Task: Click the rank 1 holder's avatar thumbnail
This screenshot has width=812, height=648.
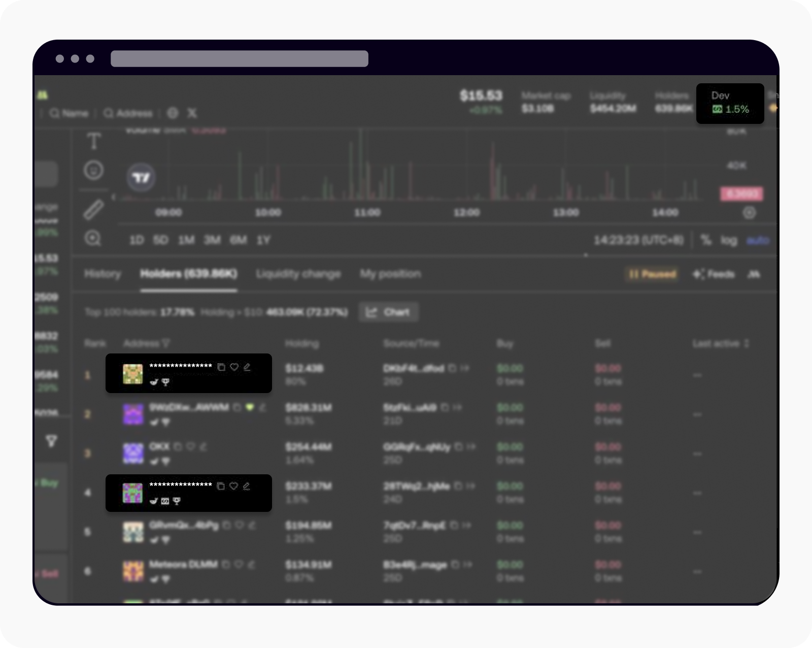Action: point(132,373)
